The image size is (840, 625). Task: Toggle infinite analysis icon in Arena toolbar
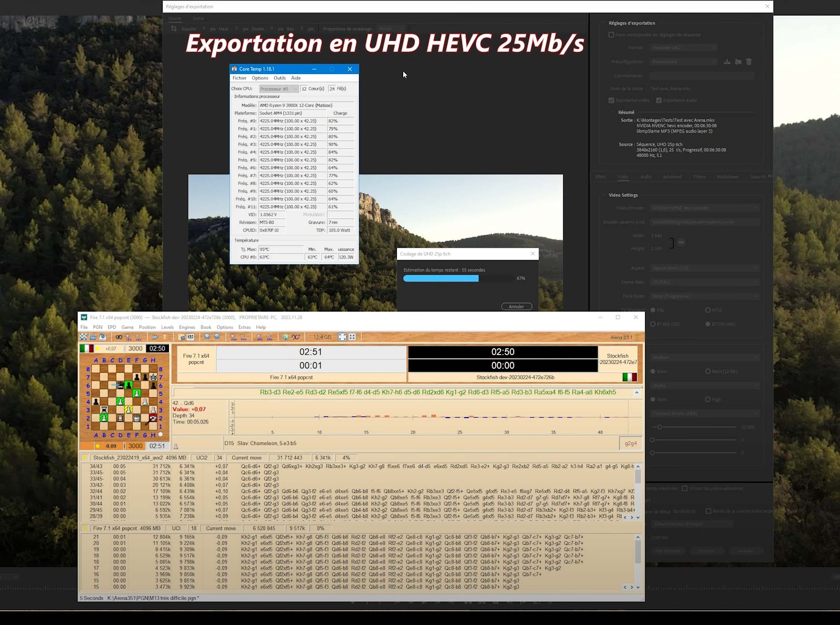tap(118, 337)
